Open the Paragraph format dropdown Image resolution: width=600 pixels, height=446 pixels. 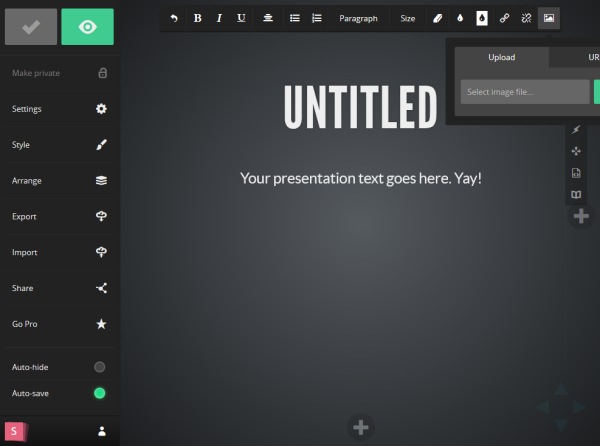(358, 18)
